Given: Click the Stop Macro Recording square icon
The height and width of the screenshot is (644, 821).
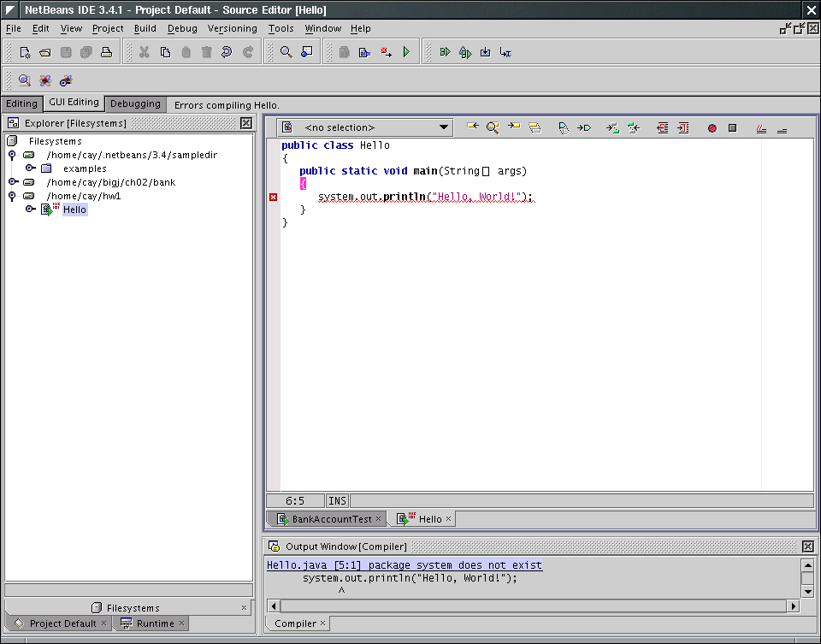Looking at the screenshot, I should tap(733, 127).
